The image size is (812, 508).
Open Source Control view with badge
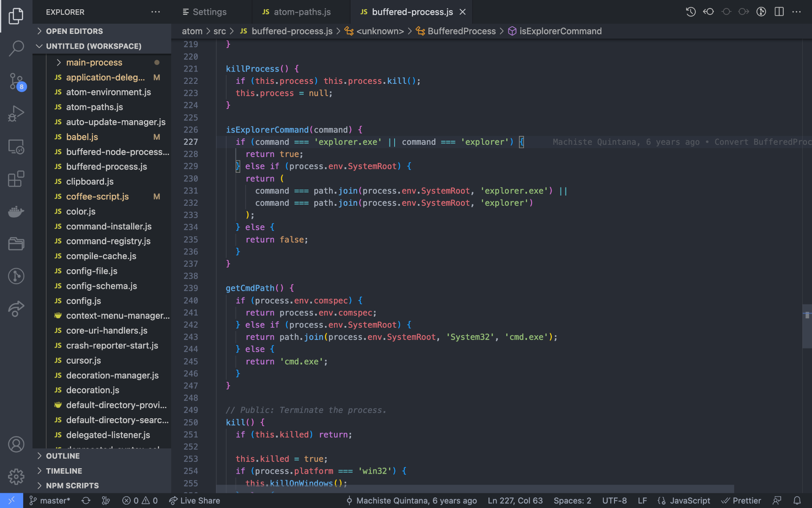click(x=16, y=81)
